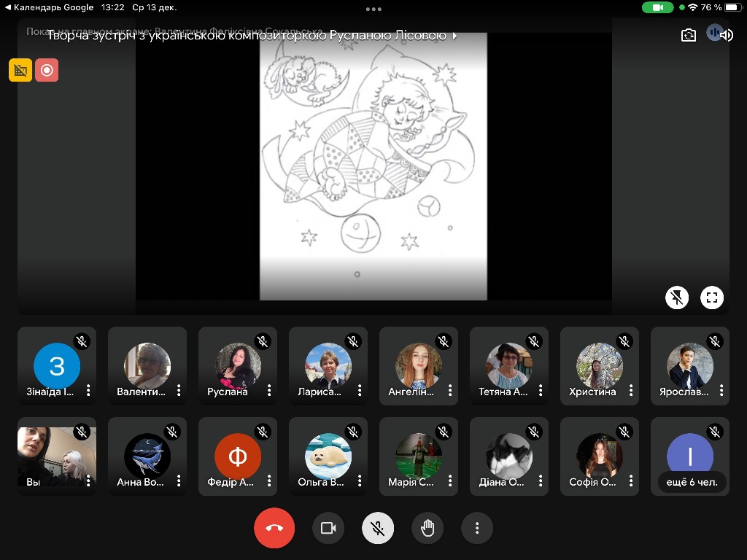747x560 pixels.
Task: Click the red recording indicator icon
Action: (47, 70)
